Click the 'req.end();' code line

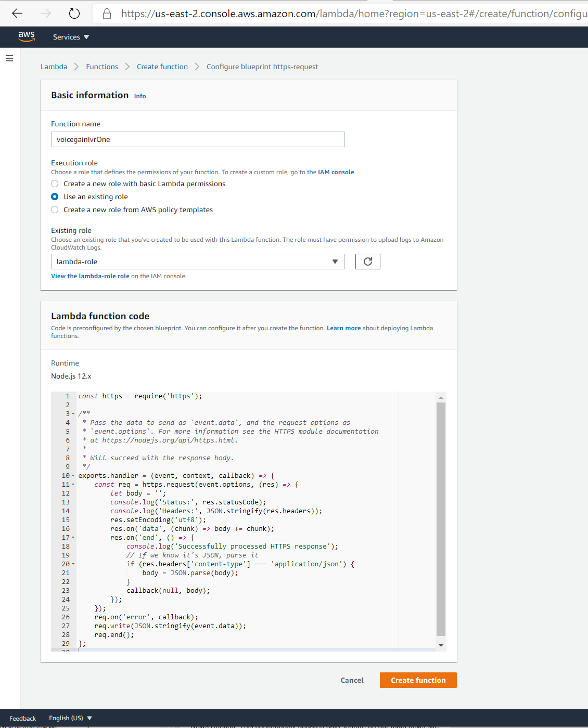coord(114,635)
